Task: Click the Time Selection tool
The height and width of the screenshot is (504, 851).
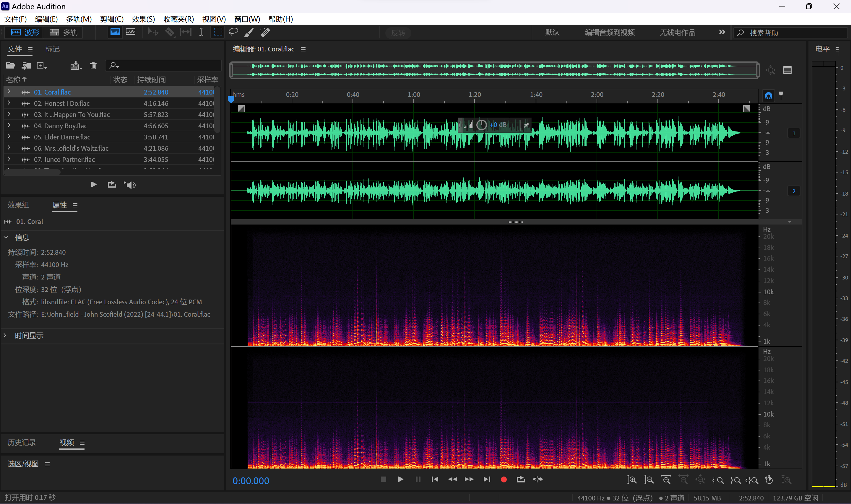Action: pyautogui.click(x=201, y=32)
